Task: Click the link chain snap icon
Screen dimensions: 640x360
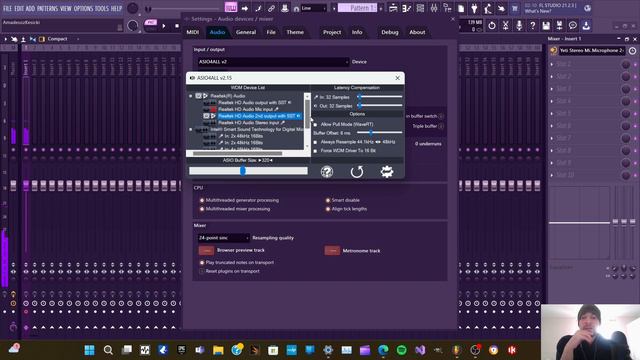Action: click(271, 8)
